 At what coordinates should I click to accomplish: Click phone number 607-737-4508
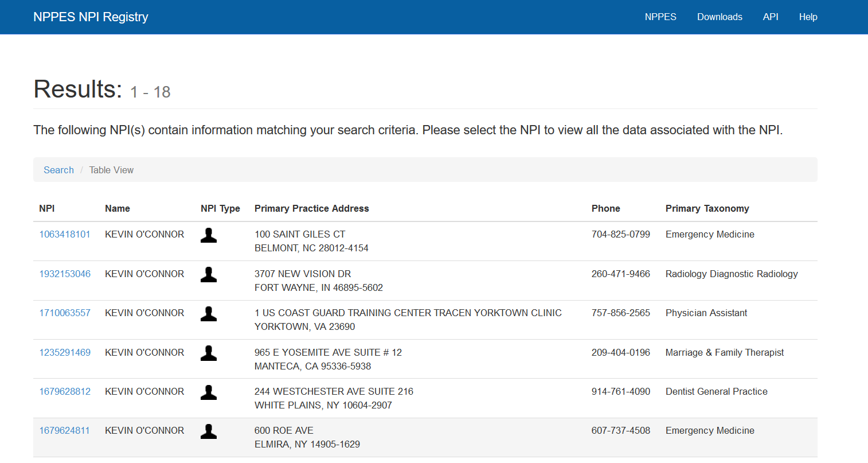(x=621, y=430)
